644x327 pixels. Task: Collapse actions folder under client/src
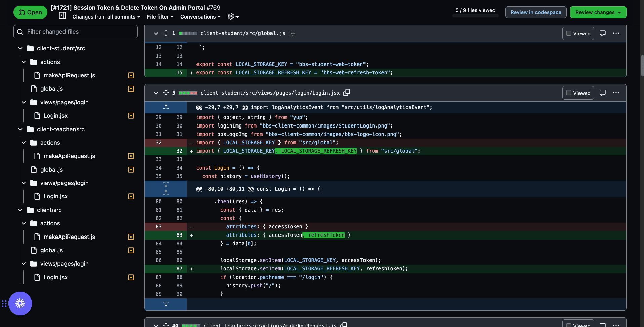(x=24, y=223)
